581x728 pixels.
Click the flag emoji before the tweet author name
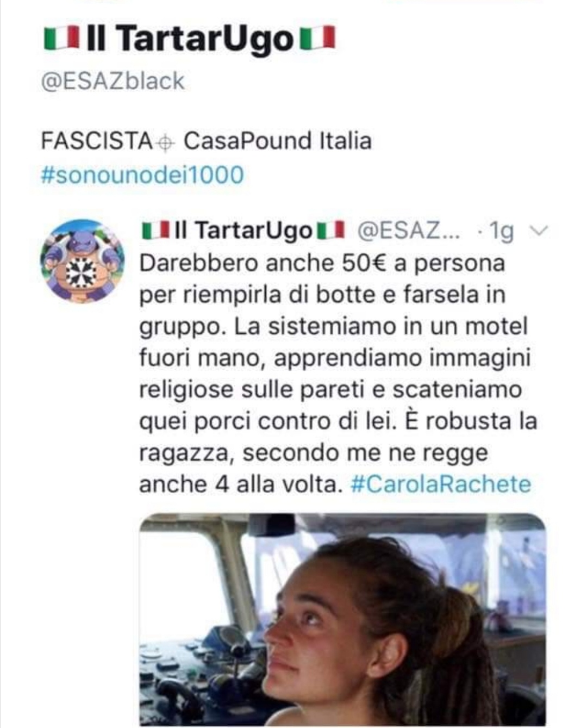(157, 231)
